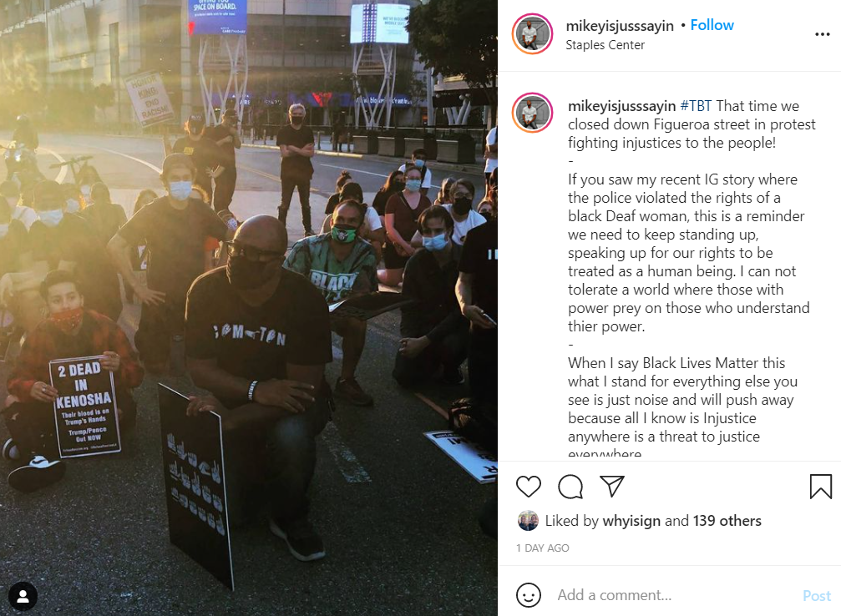
Task: Save the post with the bookmark icon
Action: pyautogui.click(x=821, y=487)
